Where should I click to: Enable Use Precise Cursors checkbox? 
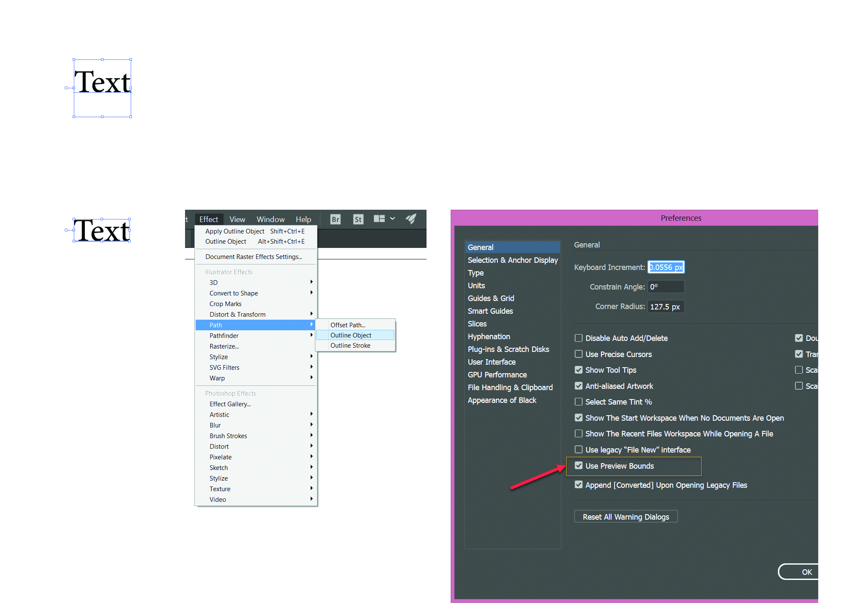click(x=578, y=354)
